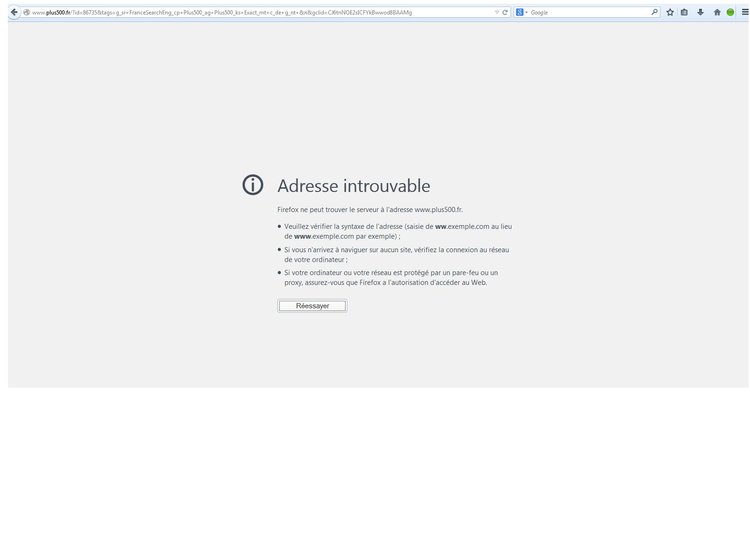Open the address bar history dropdown

click(496, 12)
